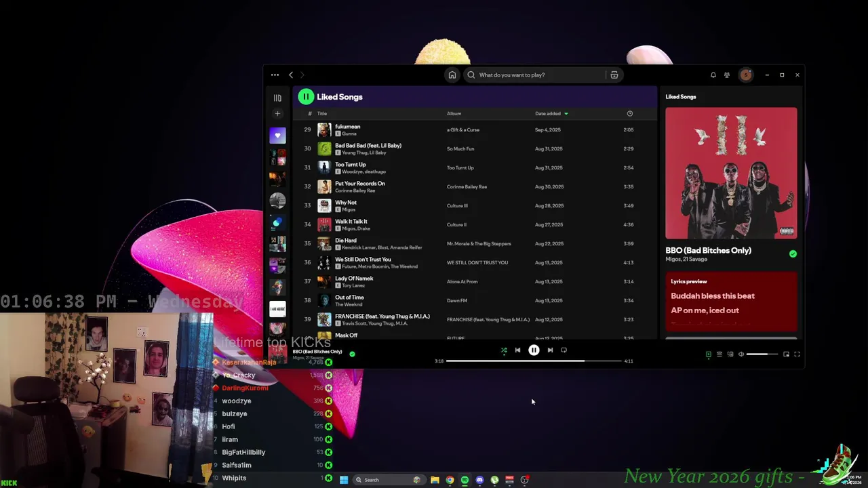Select the 'Why Not' track

(346, 203)
